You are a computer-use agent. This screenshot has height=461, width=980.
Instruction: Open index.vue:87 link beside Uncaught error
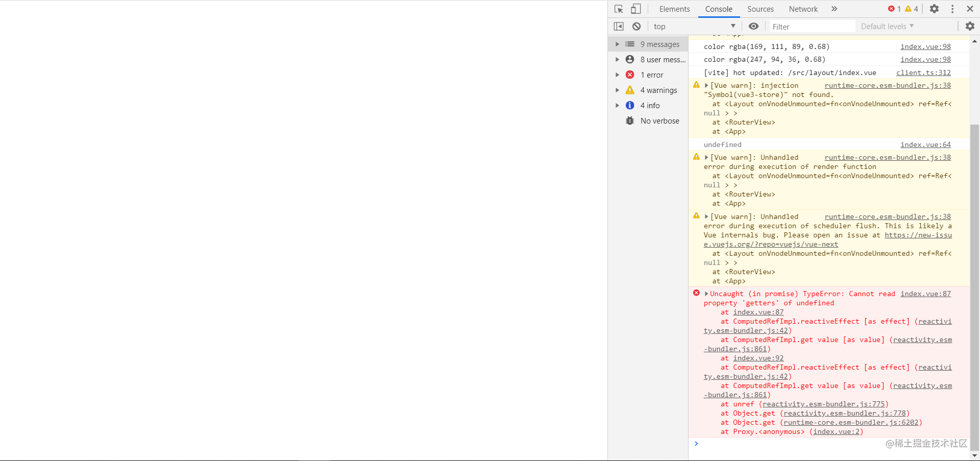coord(925,294)
